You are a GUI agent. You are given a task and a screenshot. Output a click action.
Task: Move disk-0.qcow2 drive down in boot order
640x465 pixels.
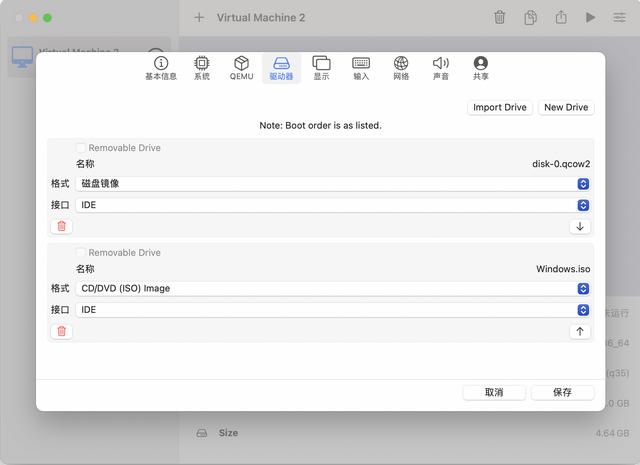[x=580, y=226]
